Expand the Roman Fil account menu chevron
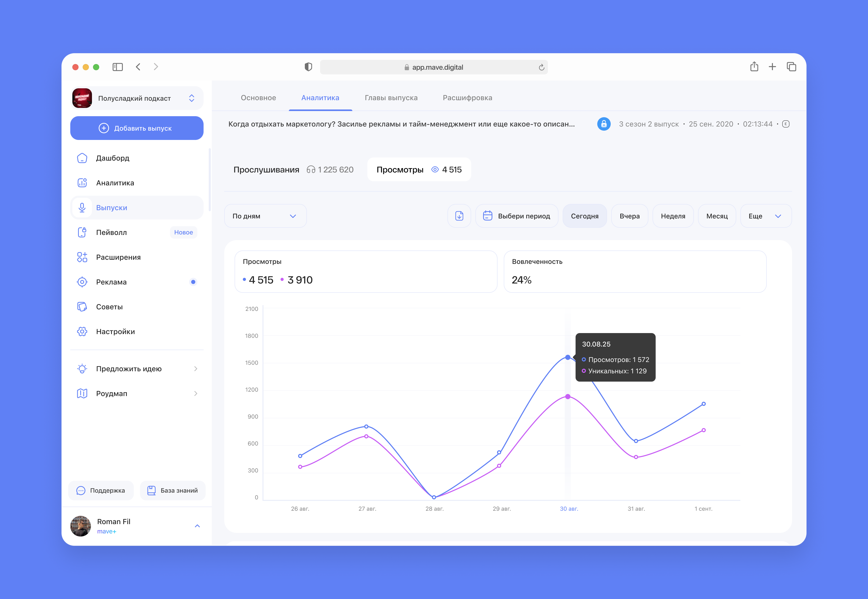This screenshot has width=868, height=599. 197,526
